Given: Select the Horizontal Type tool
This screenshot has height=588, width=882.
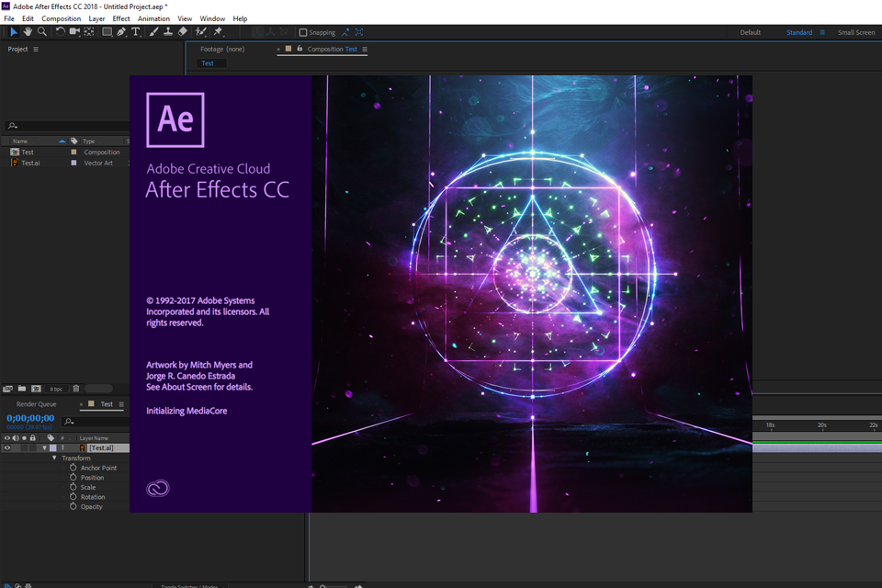Looking at the screenshot, I should (x=136, y=32).
